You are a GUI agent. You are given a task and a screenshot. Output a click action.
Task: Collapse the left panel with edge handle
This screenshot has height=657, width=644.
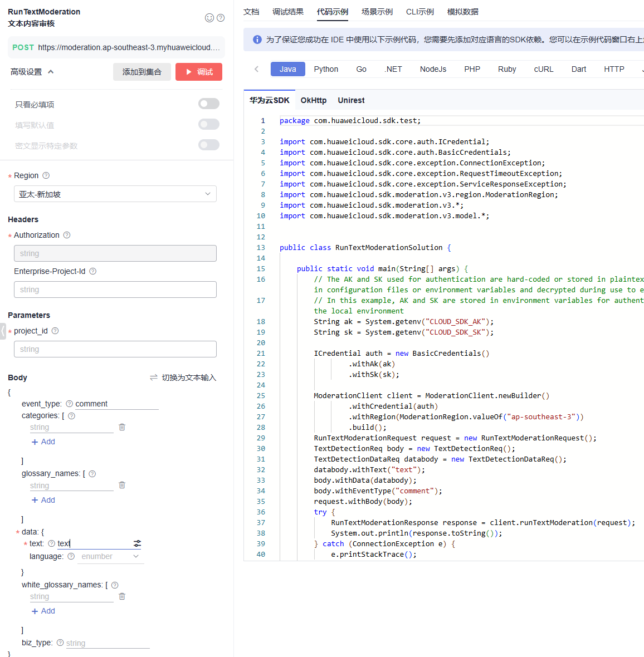pos(3,331)
